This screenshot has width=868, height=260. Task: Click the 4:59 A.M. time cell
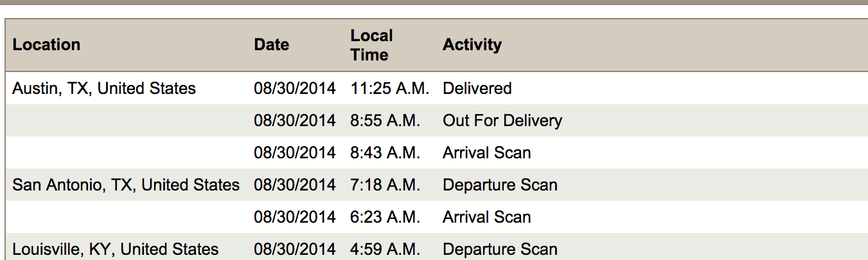pos(385,249)
